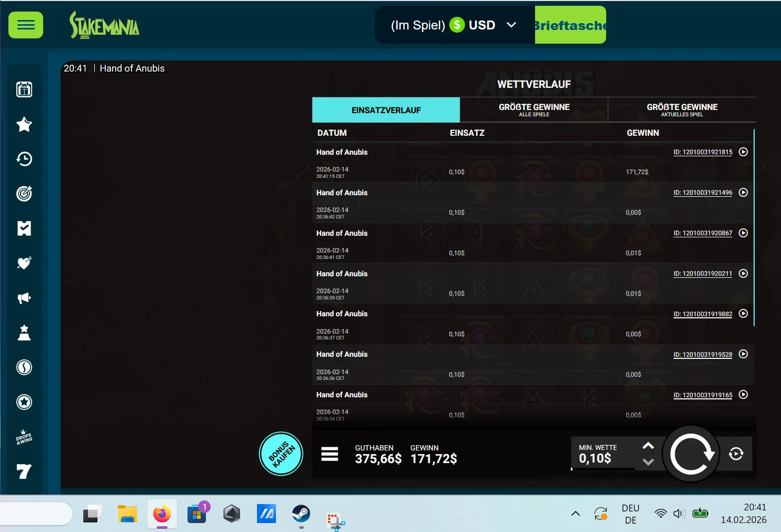
Task: Replay round ID 12010031920867
Action: 743,233
